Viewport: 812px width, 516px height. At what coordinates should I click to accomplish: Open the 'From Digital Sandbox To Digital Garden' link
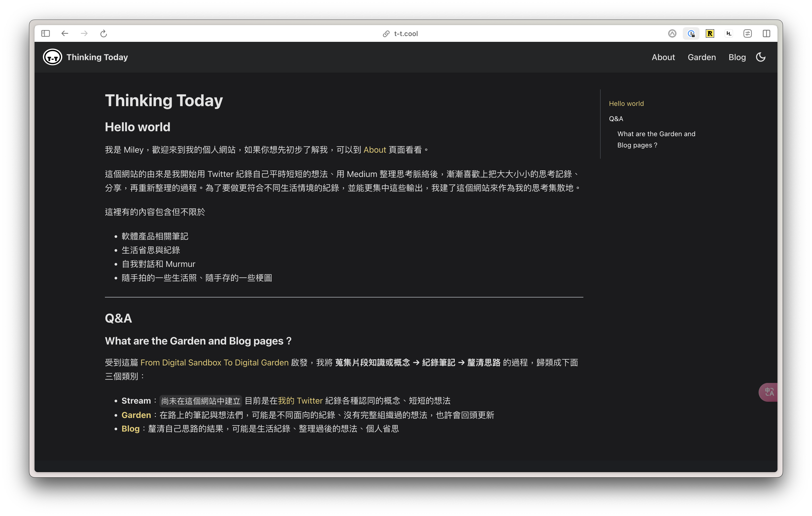coord(215,362)
